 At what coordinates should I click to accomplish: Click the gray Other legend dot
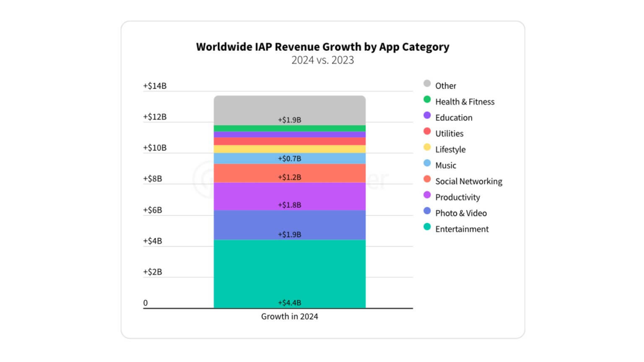click(x=427, y=83)
